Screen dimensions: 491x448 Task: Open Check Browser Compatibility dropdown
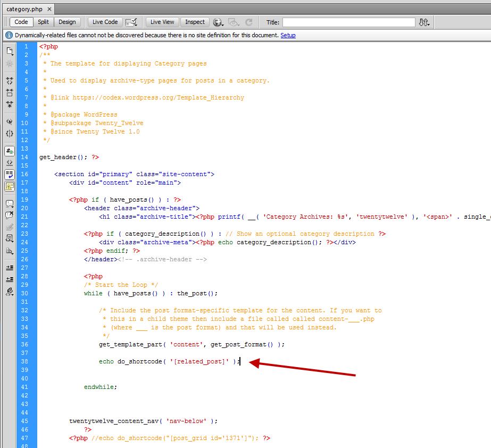pos(131,22)
